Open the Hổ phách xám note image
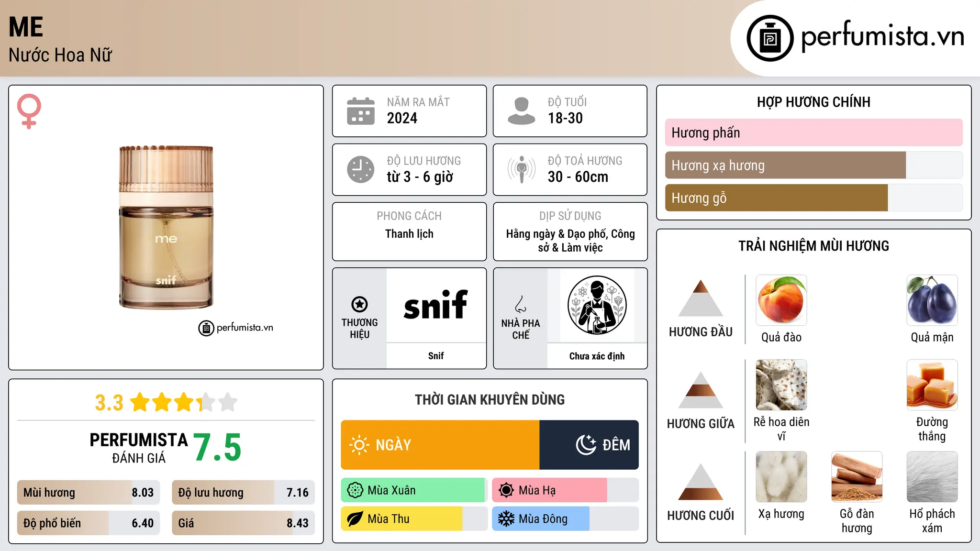Viewport: 980px width, 551px height. tap(932, 477)
